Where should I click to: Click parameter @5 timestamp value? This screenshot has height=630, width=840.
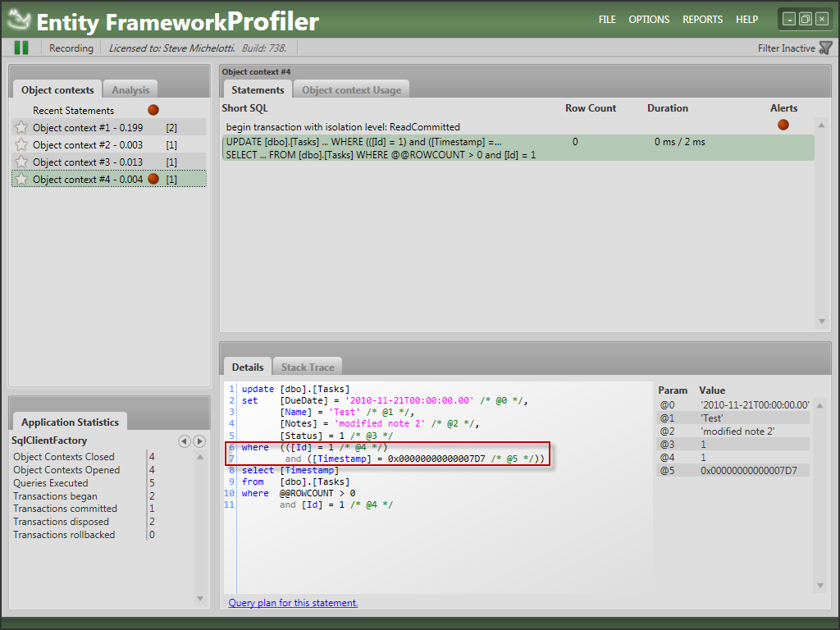tap(748, 470)
